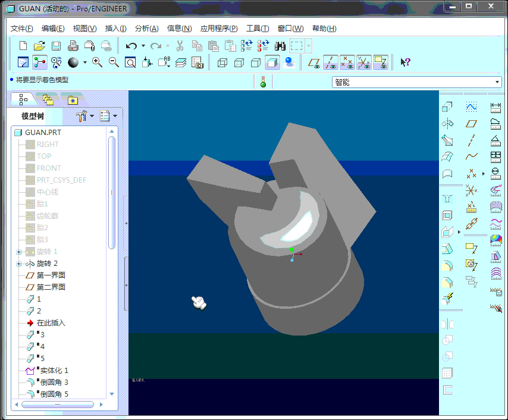Copy selection with the copy icon
508x420 pixels.
pyautogui.click(x=197, y=46)
